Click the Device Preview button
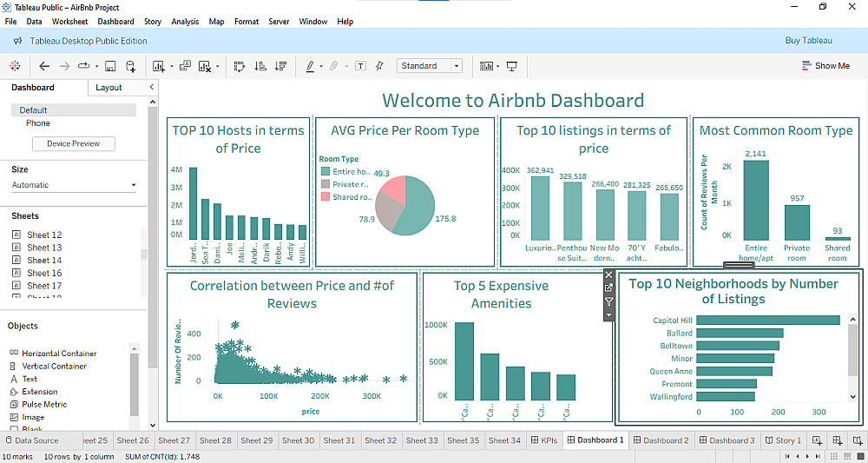868x463 pixels. [74, 143]
